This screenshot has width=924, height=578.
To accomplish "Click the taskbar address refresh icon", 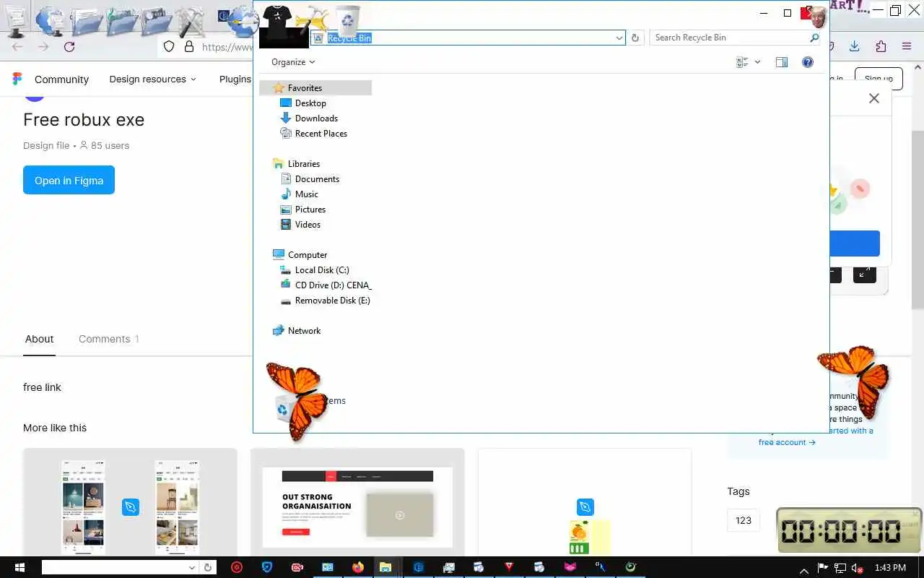I will point(208,568).
